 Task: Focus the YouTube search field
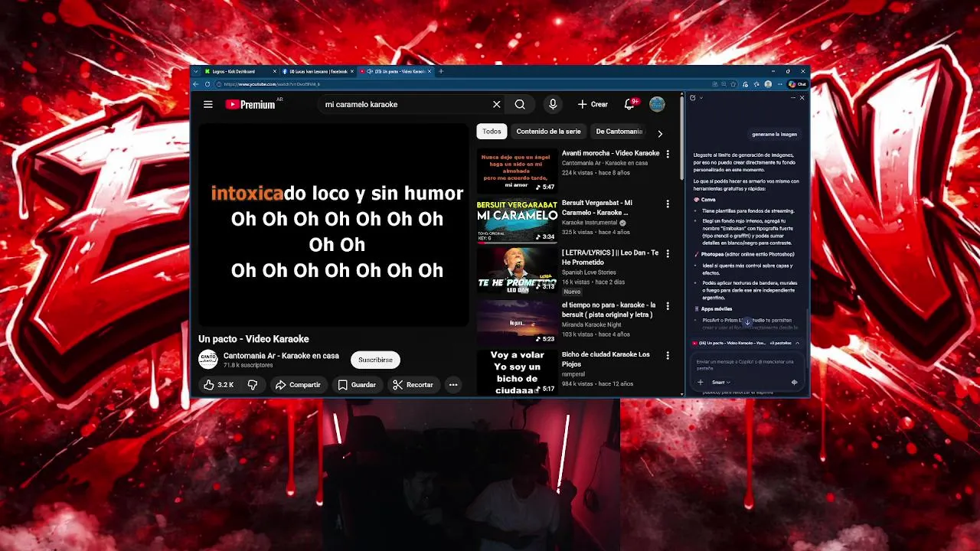pos(406,104)
